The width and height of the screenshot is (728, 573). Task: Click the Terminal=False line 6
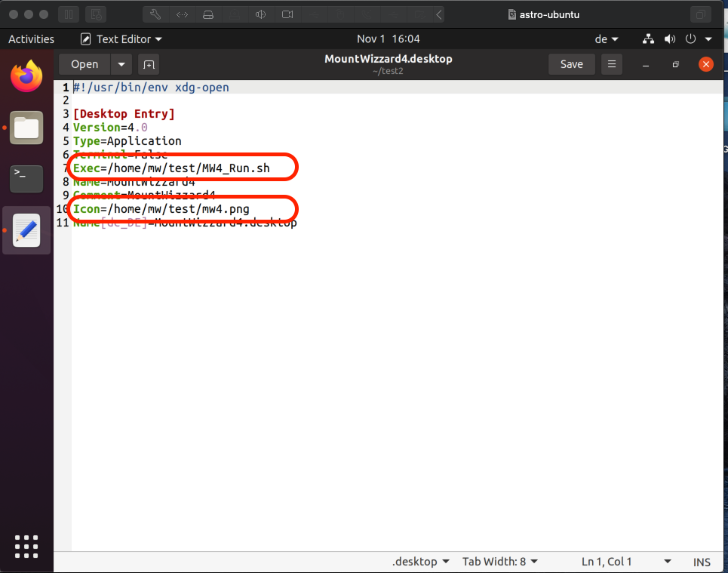[x=120, y=154]
